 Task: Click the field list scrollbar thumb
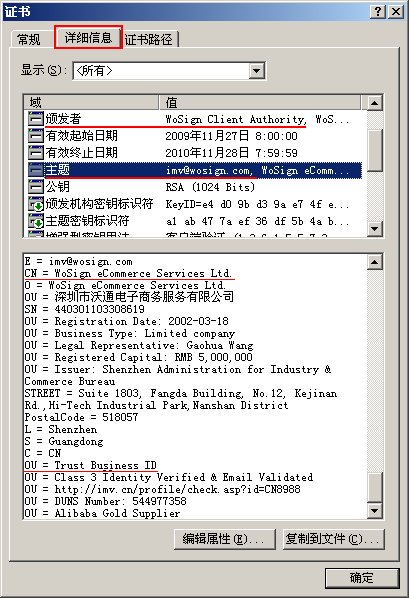[375, 150]
